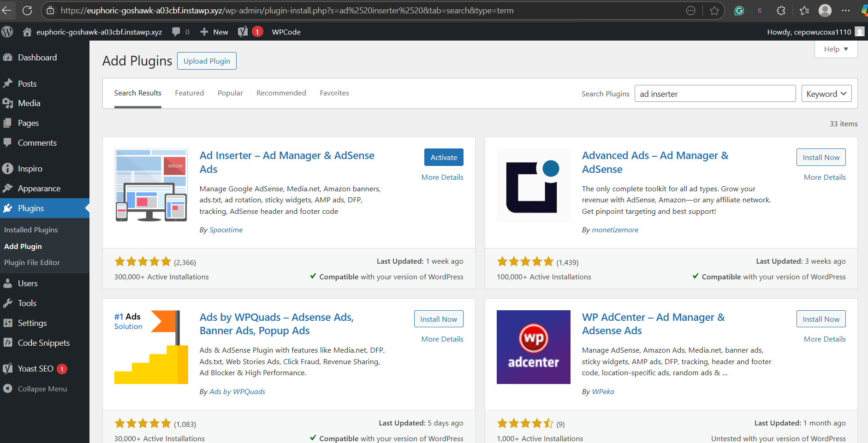Open the New content menu in admin bar
This screenshot has width=868, height=443.
(214, 32)
